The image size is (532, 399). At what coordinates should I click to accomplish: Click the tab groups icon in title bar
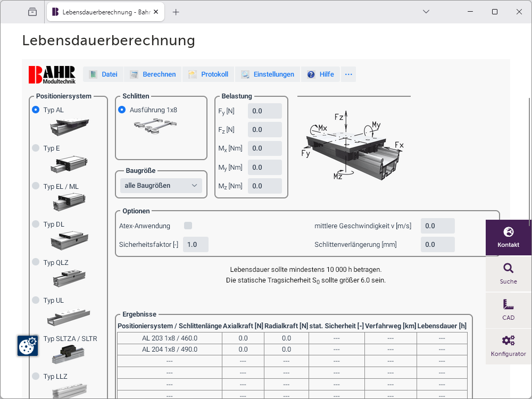point(32,12)
